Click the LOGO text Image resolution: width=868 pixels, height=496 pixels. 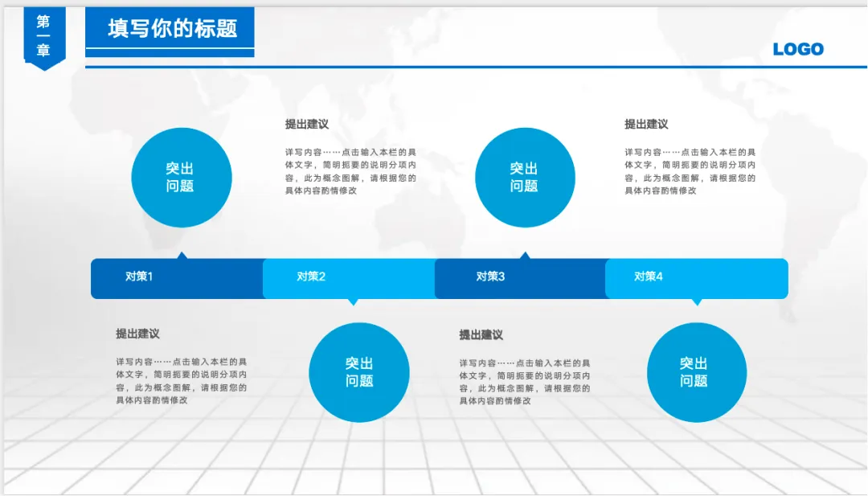click(798, 49)
